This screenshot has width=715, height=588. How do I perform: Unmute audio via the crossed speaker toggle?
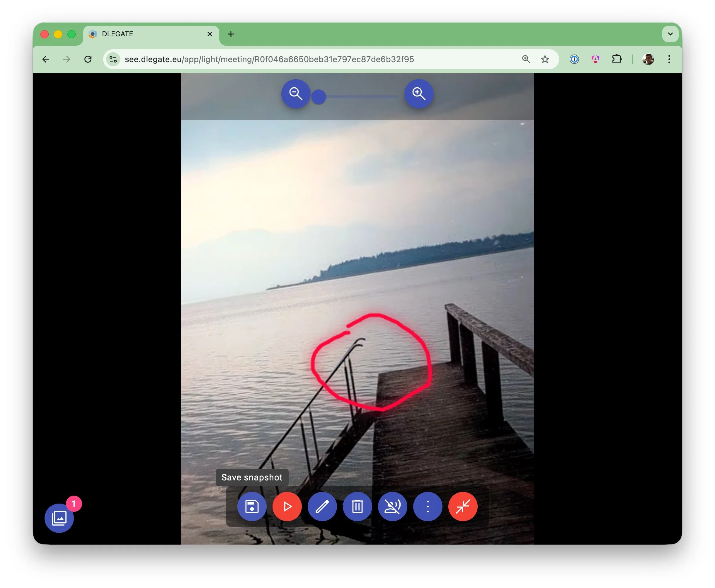[393, 507]
